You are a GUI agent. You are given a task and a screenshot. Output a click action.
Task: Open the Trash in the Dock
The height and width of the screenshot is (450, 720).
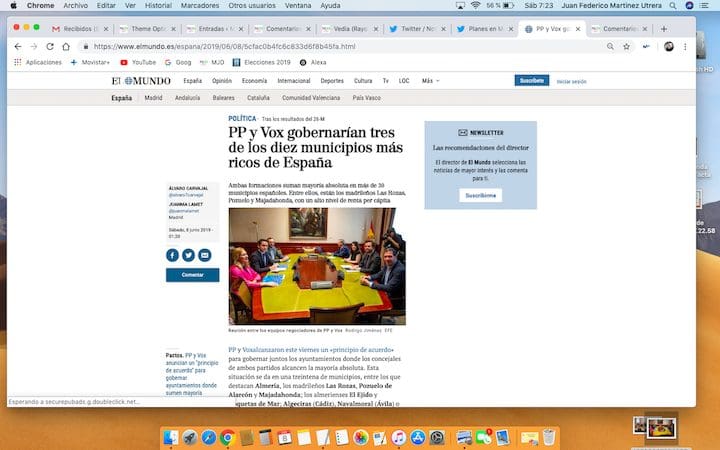[549, 437]
